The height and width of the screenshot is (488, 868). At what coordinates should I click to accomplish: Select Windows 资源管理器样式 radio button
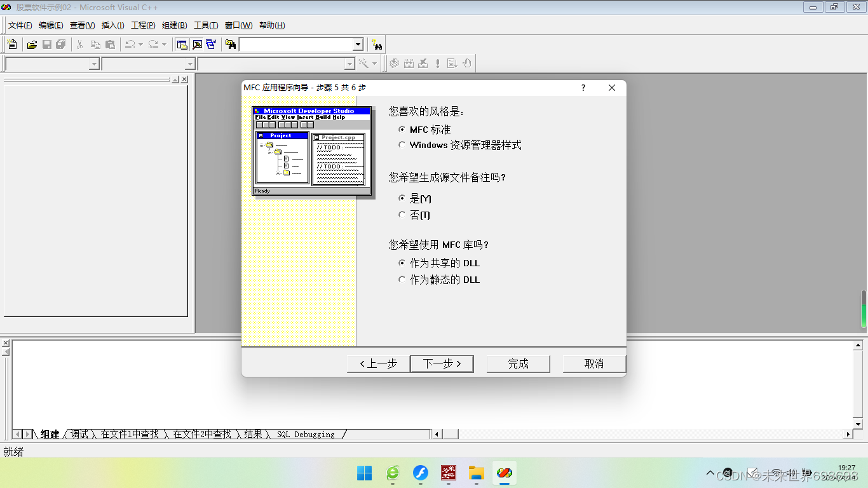(x=402, y=145)
